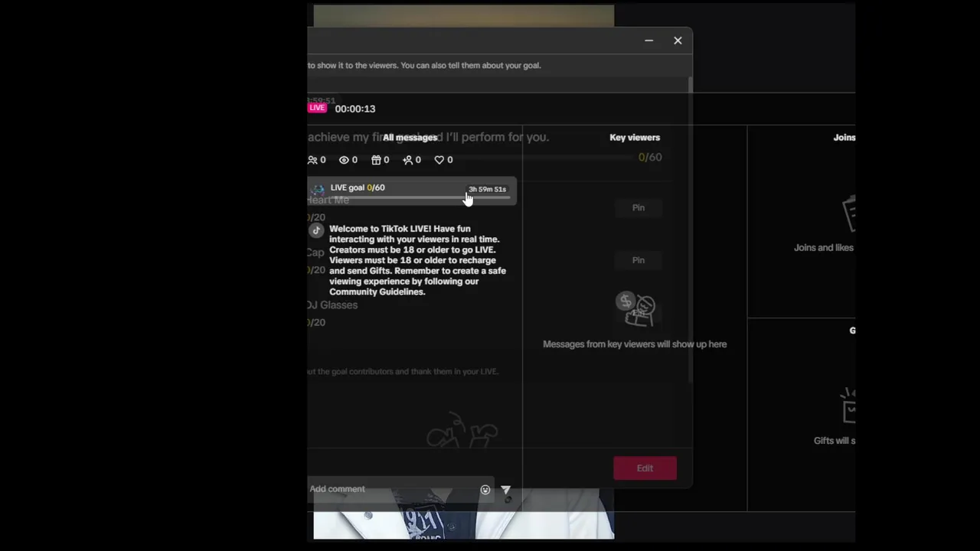Screen dimensions: 980x551
Task: Click the goal contributors hint text
Action: click(x=403, y=372)
